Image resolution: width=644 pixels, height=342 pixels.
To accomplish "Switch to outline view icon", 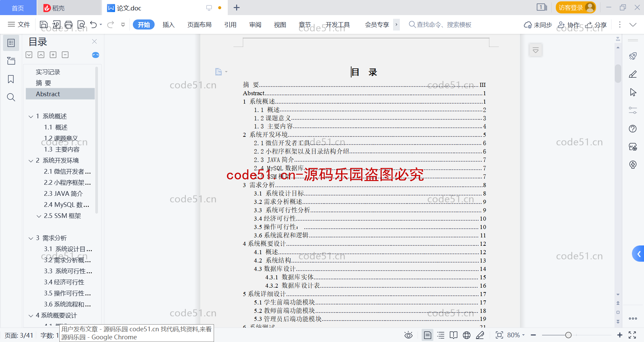I will point(441,335).
